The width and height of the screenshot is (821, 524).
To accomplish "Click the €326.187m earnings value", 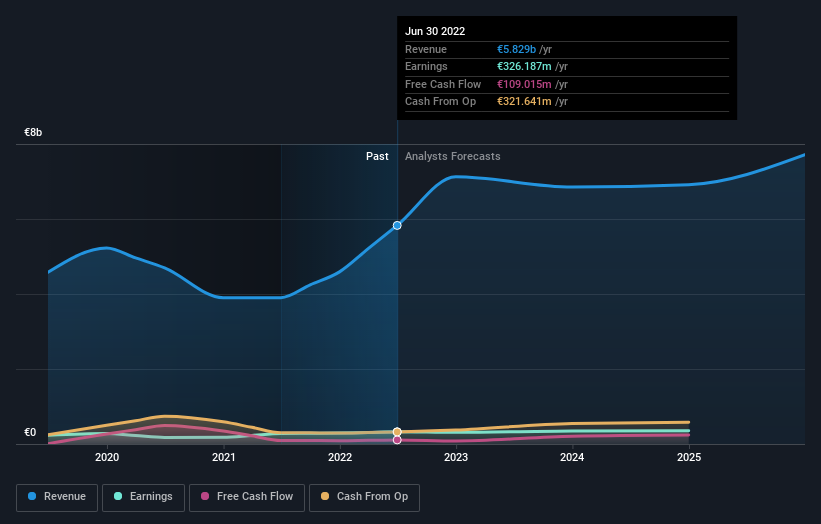I will tap(524, 66).
